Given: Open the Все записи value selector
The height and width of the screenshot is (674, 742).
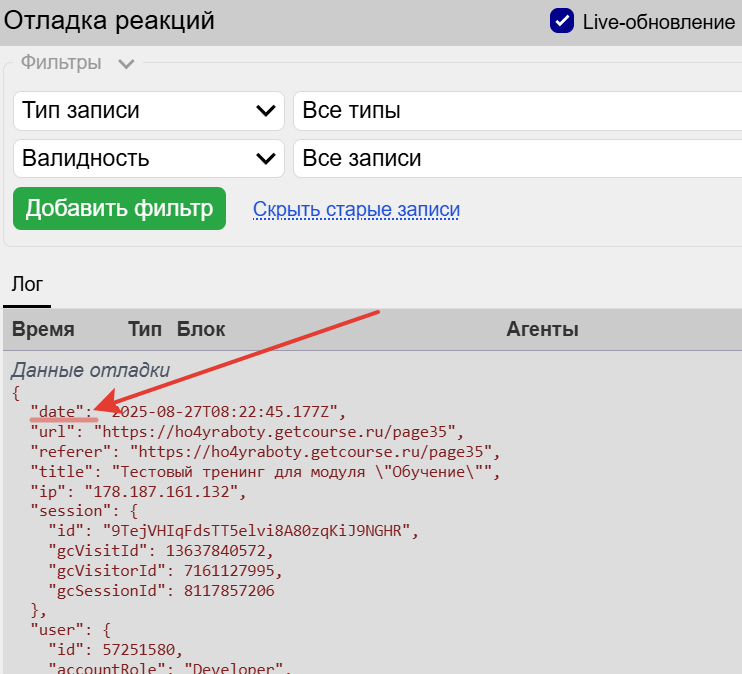Looking at the screenshot, I should [x=518, y=158].
